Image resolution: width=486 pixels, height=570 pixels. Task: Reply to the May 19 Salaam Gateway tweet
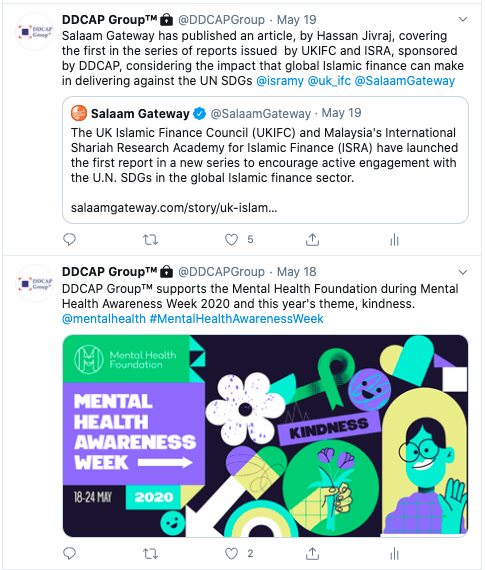[69, 240]
